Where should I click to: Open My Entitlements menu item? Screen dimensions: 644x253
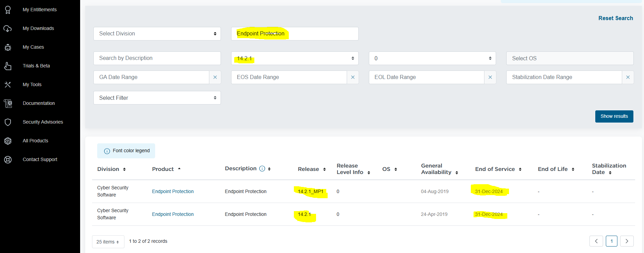click(40, 10)
